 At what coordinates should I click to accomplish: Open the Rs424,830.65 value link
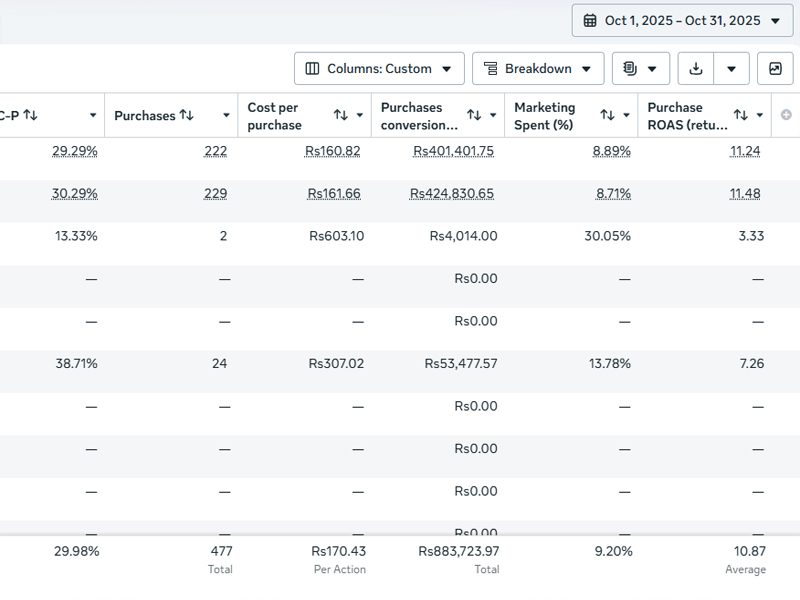(x=452, y=194)
